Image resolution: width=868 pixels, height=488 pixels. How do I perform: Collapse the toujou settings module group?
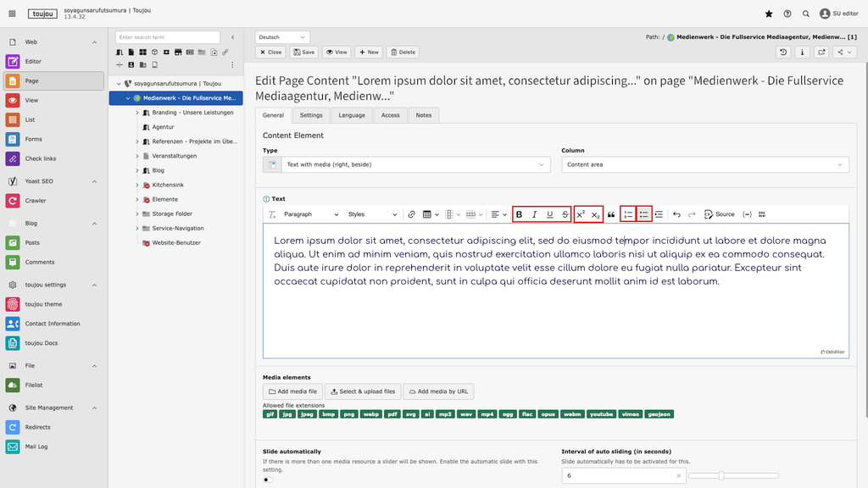point(94,285)
